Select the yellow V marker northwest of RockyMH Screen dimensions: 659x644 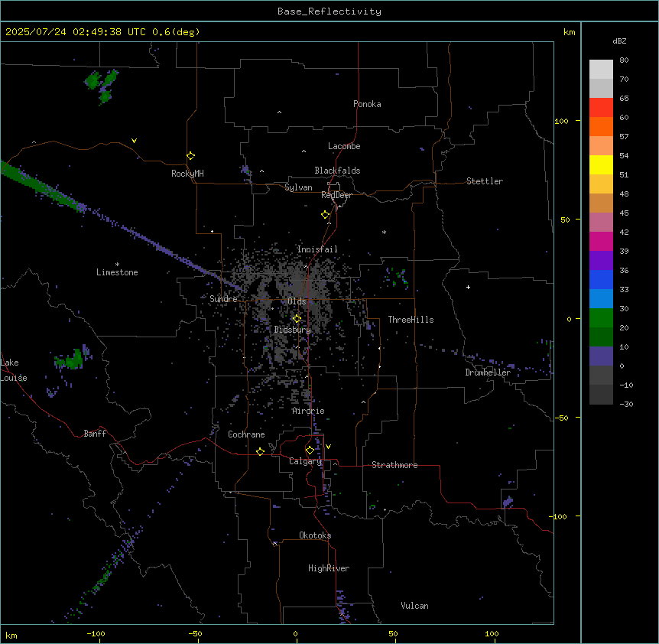[134, 141]
